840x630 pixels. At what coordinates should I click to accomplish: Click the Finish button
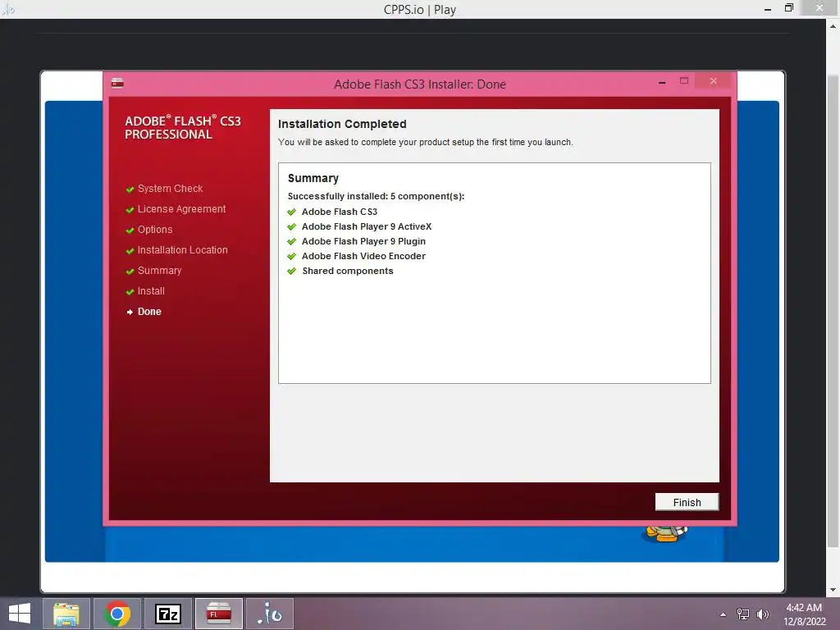pyautogui.click(x=687, y=502)
